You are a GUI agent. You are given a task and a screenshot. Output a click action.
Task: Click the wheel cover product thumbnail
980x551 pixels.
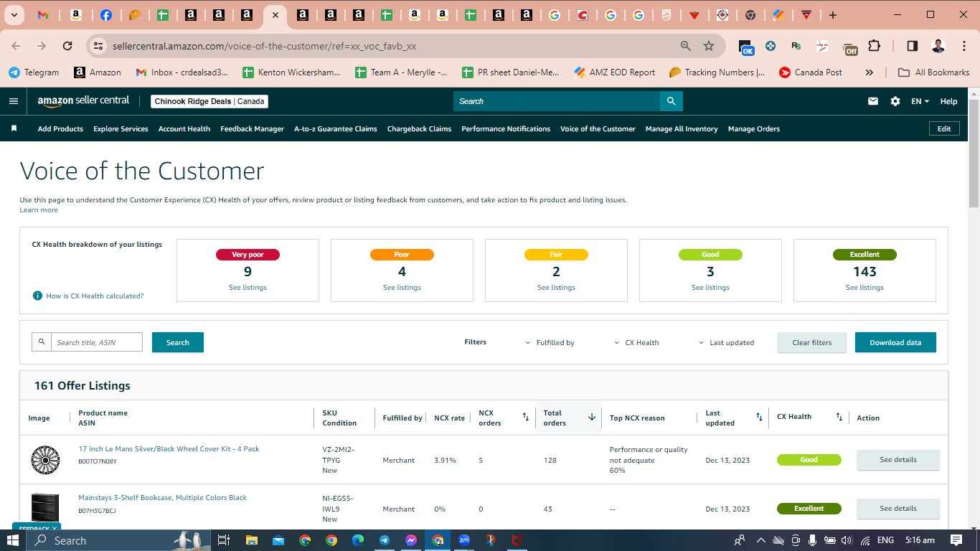[x=45, y=460]
